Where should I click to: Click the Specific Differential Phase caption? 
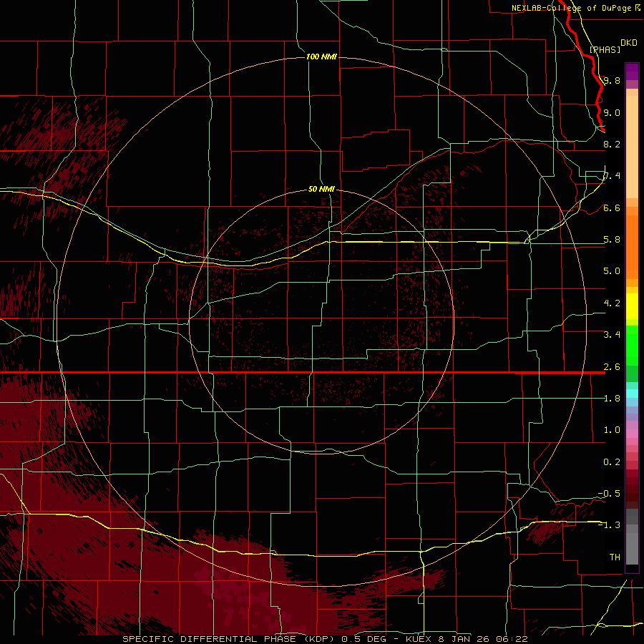[x=326, y=639]
